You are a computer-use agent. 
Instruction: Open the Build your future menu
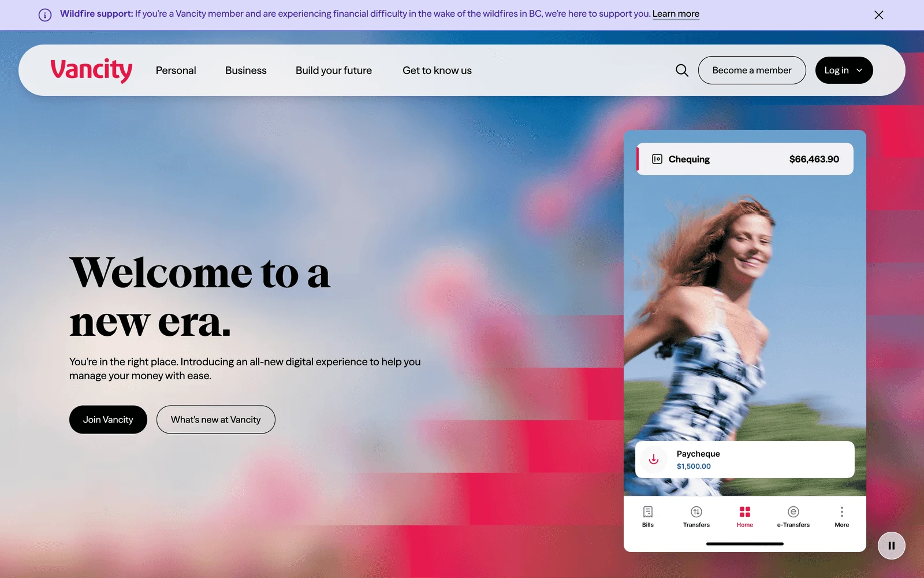(x=334, y=71)
